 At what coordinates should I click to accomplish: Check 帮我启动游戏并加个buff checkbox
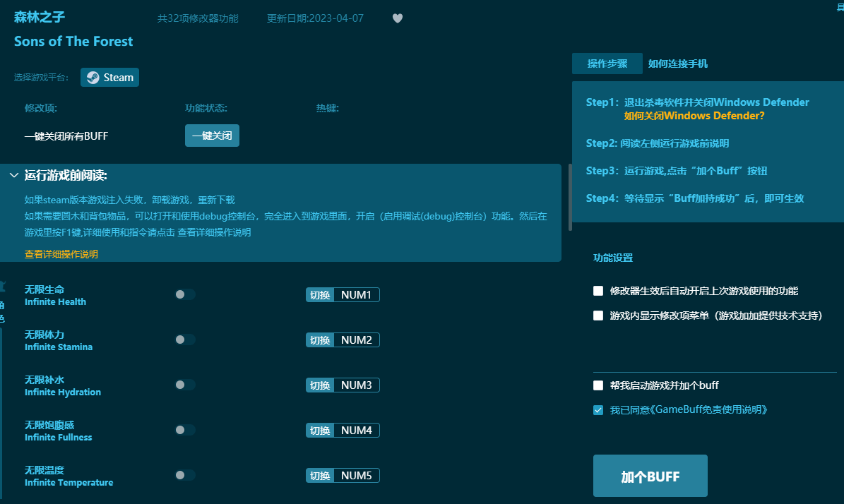[x=598, y=385]
